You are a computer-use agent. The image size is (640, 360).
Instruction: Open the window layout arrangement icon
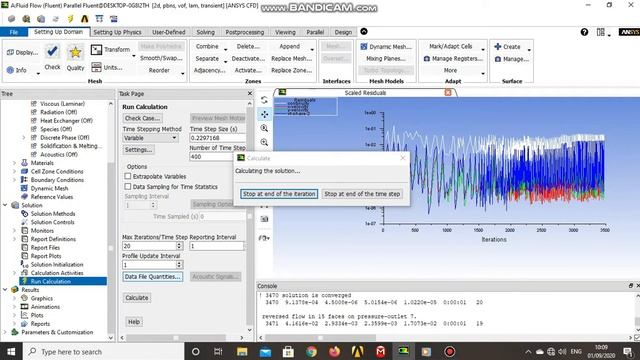pos(600,32)
